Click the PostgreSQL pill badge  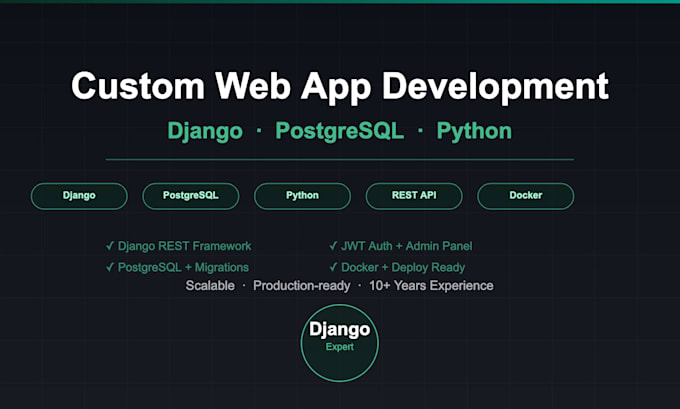coord(191,196)
